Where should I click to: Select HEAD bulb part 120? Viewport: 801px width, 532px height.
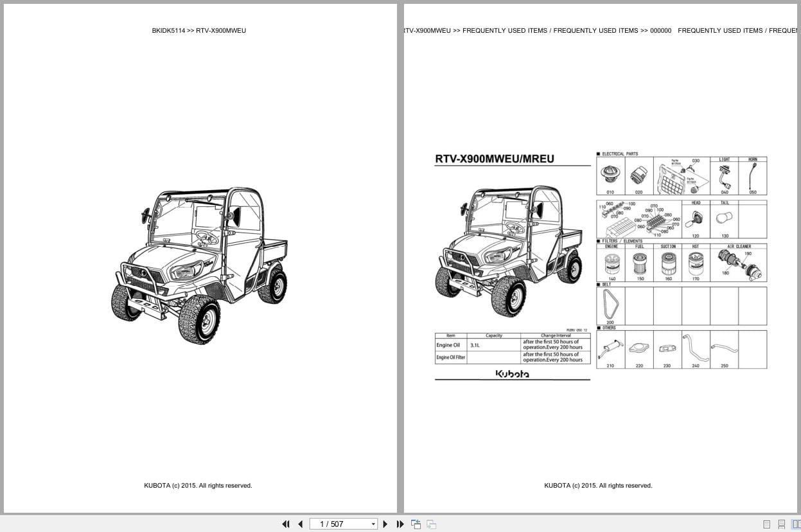pos(696,220)
